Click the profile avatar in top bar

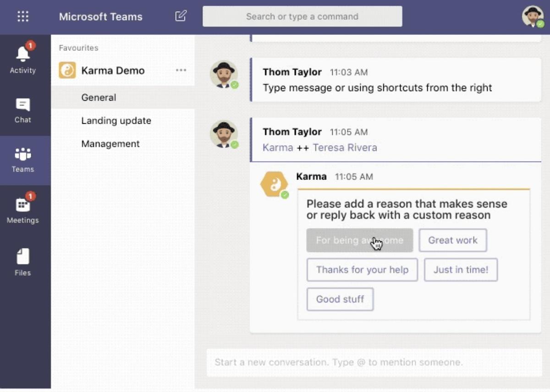[533, 16]
